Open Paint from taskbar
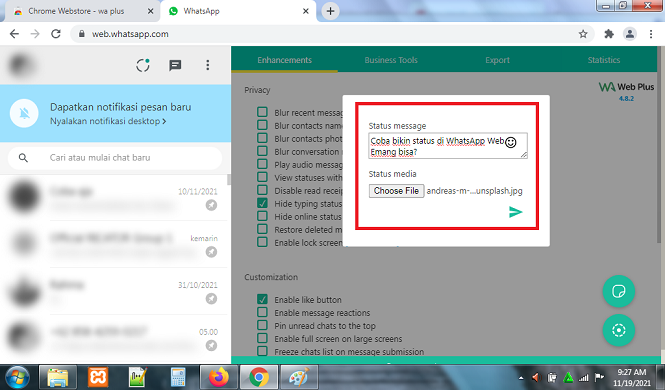This screenshot has height=390, width=665. pyautogui.click(x=299, y=377)
